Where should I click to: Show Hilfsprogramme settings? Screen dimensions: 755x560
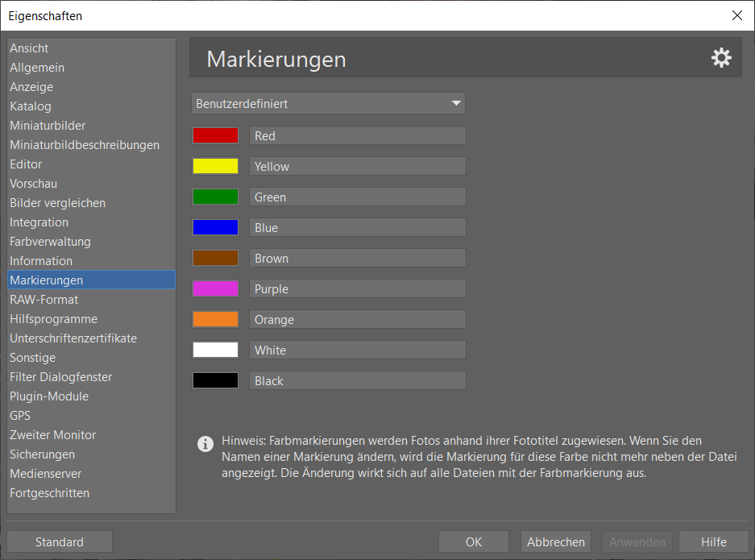[92, 319]
